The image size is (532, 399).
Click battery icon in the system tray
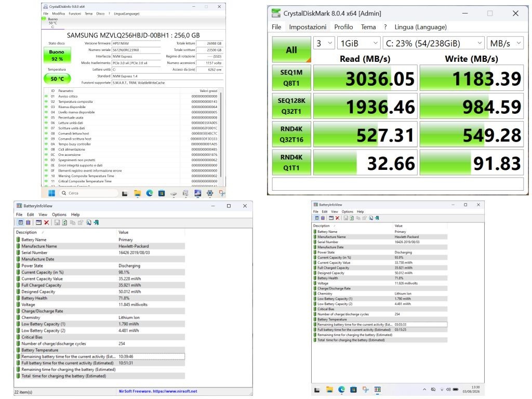coord(456,389)
